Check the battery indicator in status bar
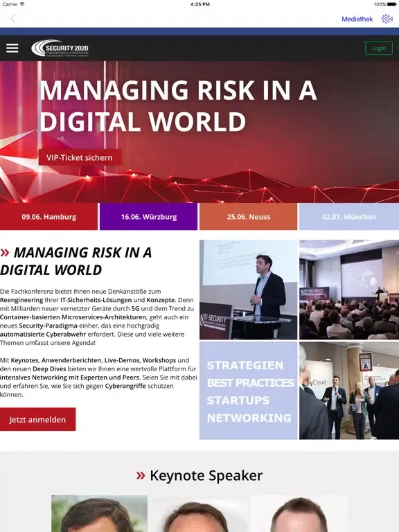This screenshot has width=399, height=532. click(391, 4)
